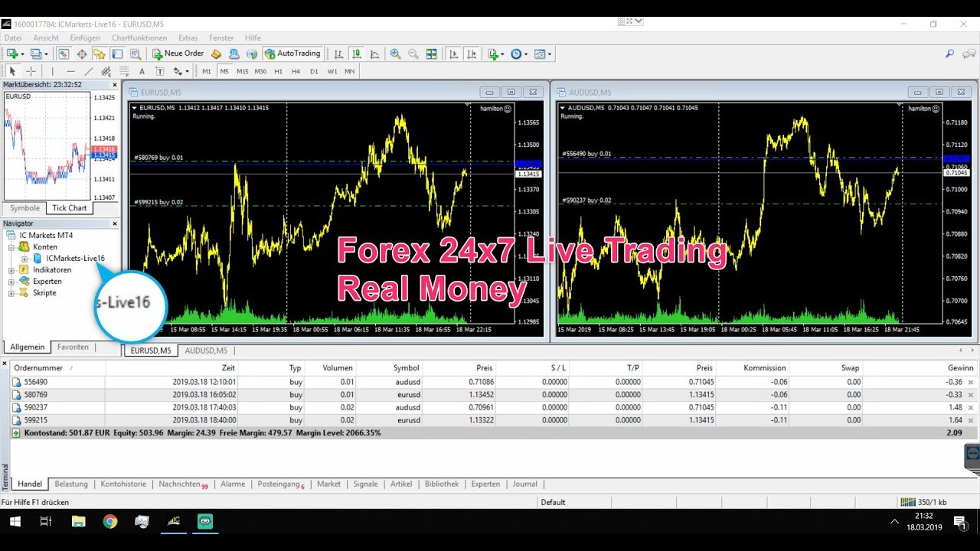Open the Chartfunktionen menu
Viewport: 980px width, 551px height.
[139, 37]
